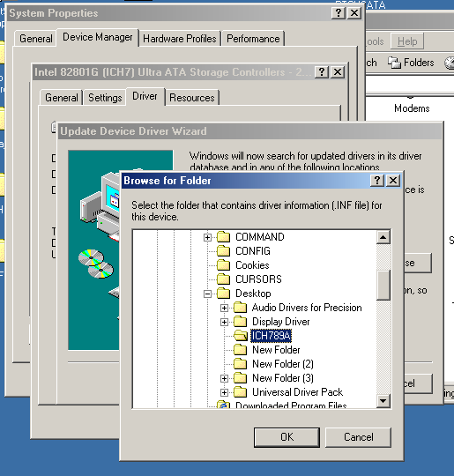The width and height of the screenshot is (454, 476).
Task: Collapse the Desktop folder node
Action: pyautogui.click(x=207, y=294)
